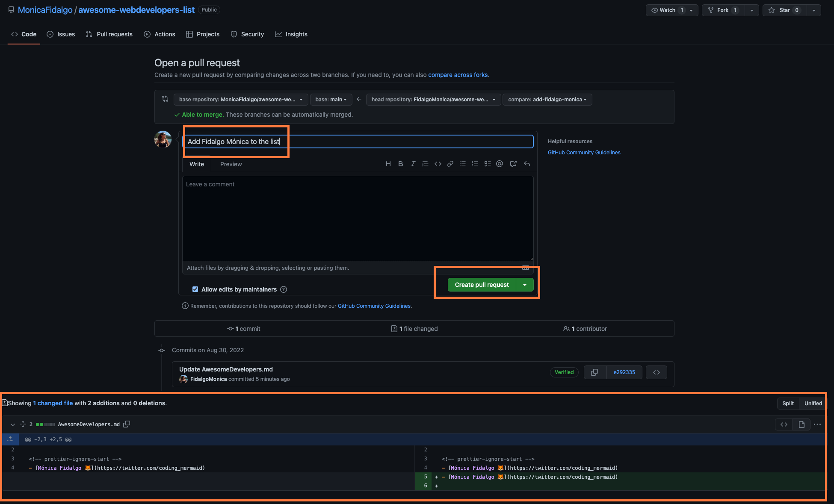
Task: Insert code with the code icon
Action: point(438,164)
